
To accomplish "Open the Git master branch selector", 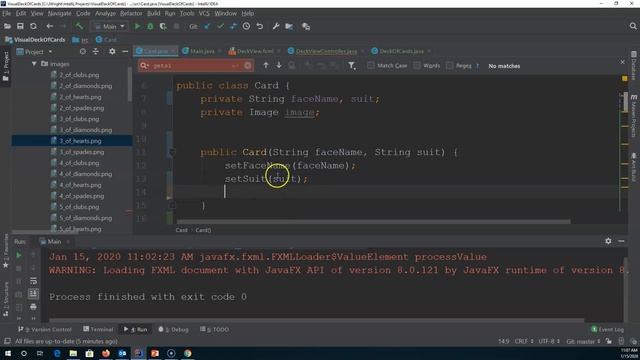I will point(583,341).
